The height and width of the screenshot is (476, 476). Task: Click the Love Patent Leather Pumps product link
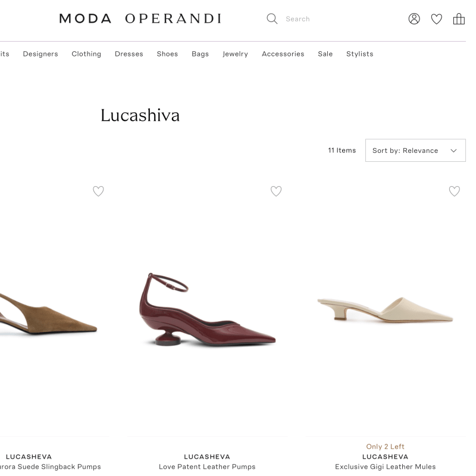[206, 466]
